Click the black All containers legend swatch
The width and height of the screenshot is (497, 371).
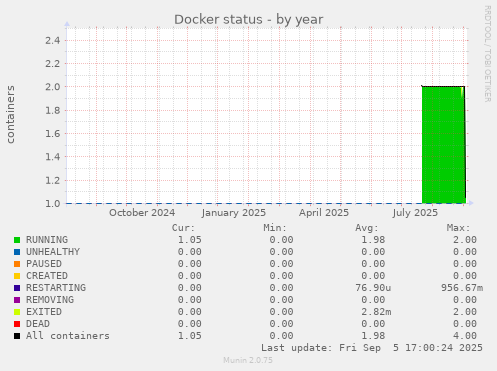[17, 336]
